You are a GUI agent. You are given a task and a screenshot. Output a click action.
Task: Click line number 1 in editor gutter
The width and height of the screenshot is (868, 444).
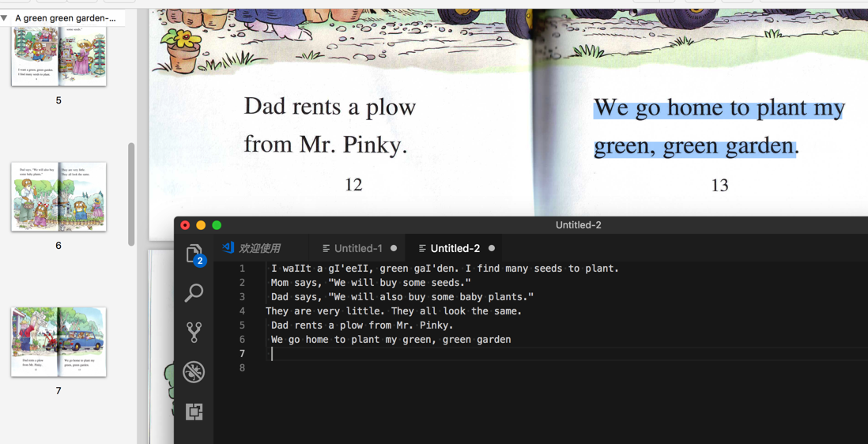(x=242, y=269)
